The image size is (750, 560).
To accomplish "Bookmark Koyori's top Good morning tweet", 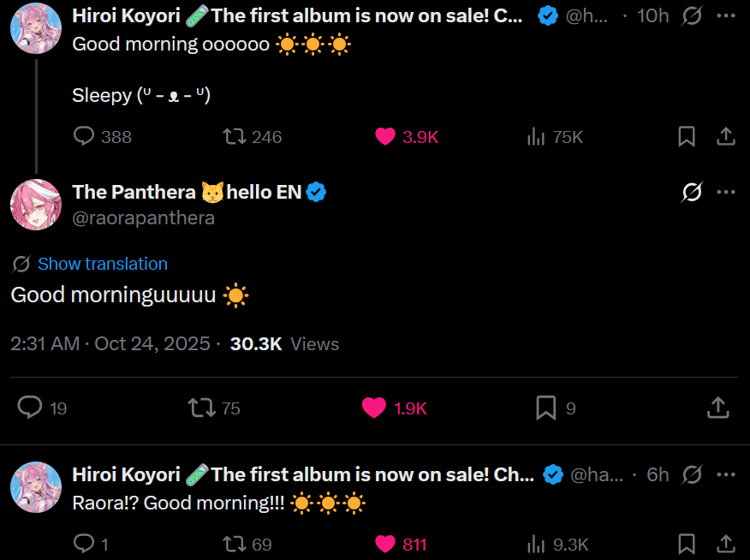I will pyautogui.click(x=687, y=136).
